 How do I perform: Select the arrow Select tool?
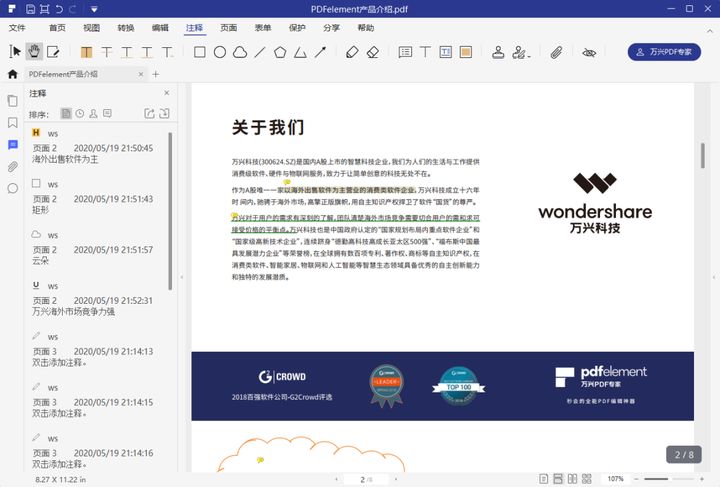pos(15,51)
